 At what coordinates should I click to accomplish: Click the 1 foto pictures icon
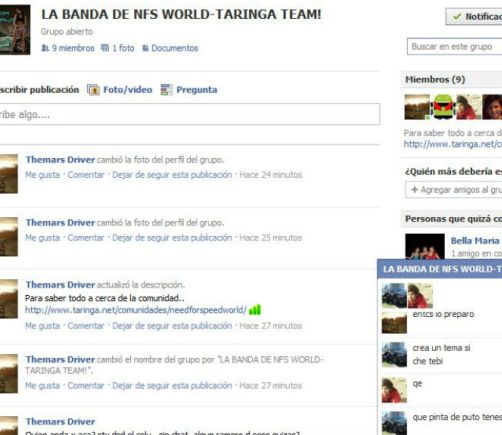(105, 48)
